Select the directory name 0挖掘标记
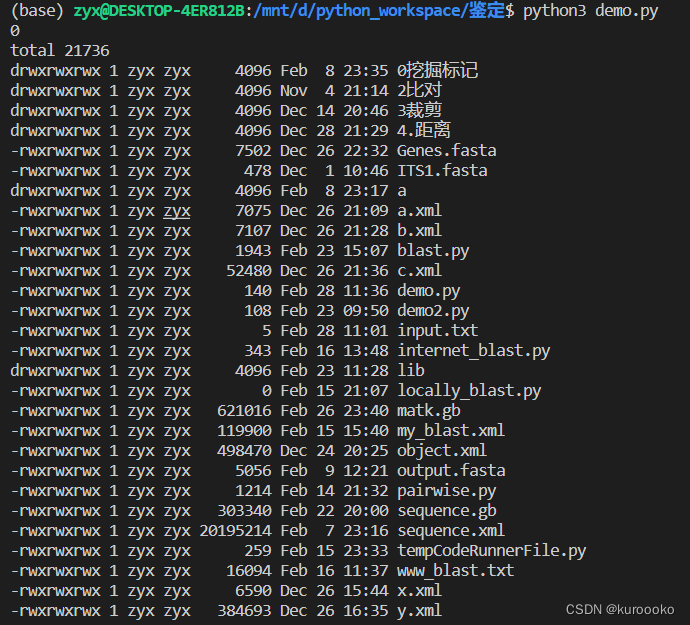Viewport: 690px width, 625px height. 437,70
